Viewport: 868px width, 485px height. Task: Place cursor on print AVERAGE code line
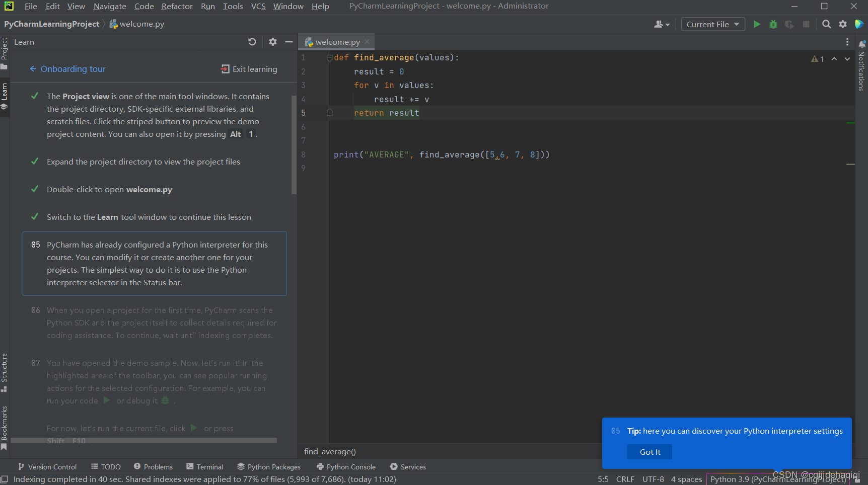click(x=442, y=155)
